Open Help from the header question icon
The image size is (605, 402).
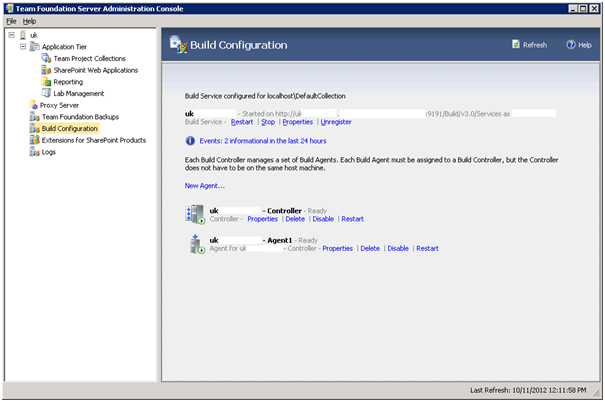[x=571, y=45]
